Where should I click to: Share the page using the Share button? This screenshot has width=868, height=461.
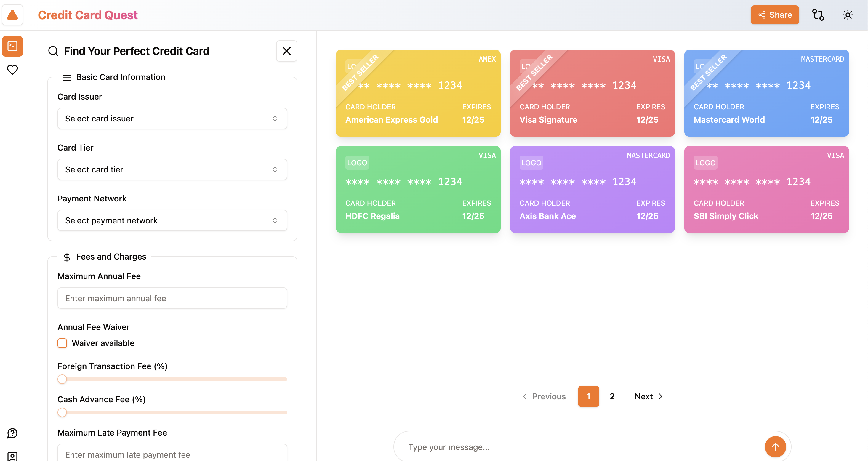(775, 15)
